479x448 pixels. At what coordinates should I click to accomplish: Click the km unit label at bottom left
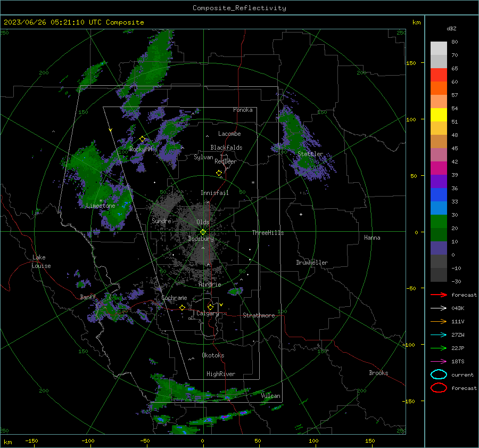pos(7,442)
